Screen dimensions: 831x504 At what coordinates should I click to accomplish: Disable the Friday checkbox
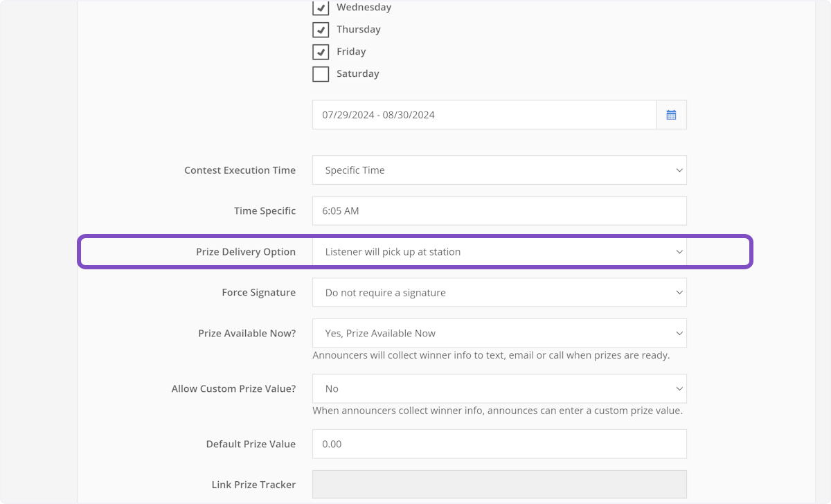click(321, 51)
